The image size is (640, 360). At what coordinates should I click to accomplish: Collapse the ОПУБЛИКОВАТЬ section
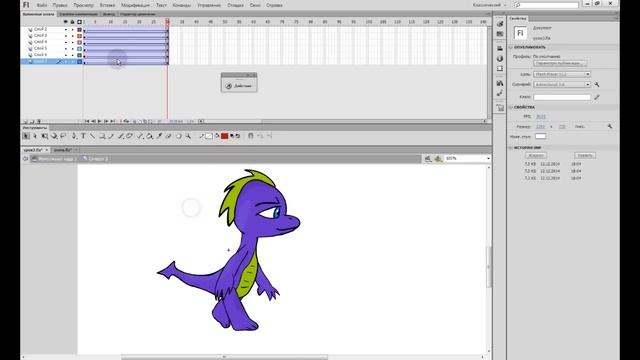pyautogui.click(x=511, y=47)
